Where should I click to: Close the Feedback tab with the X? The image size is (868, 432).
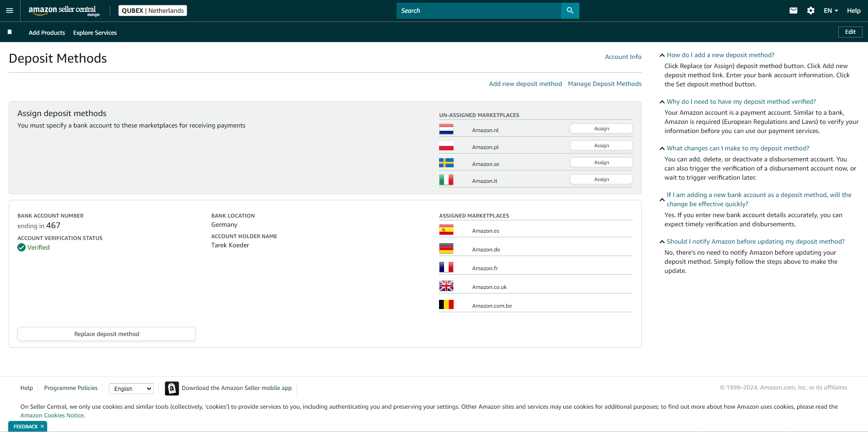tap(42, 427)
